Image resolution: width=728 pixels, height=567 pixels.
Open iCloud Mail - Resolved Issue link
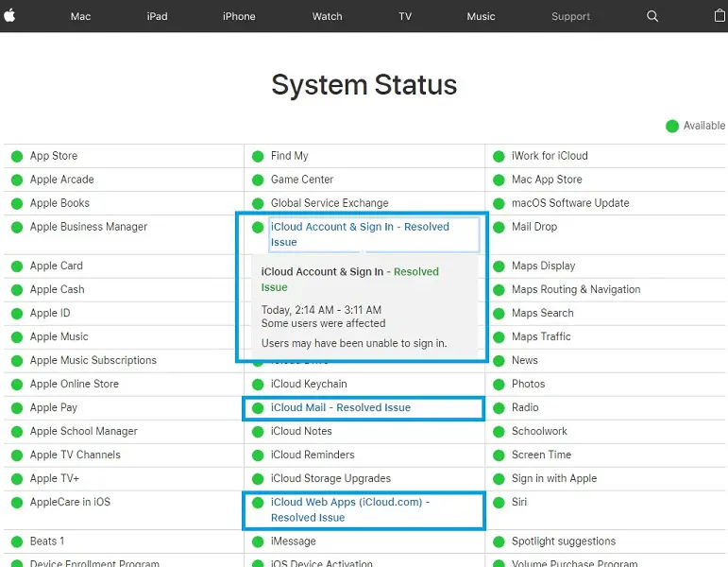[x=341, y=408]
